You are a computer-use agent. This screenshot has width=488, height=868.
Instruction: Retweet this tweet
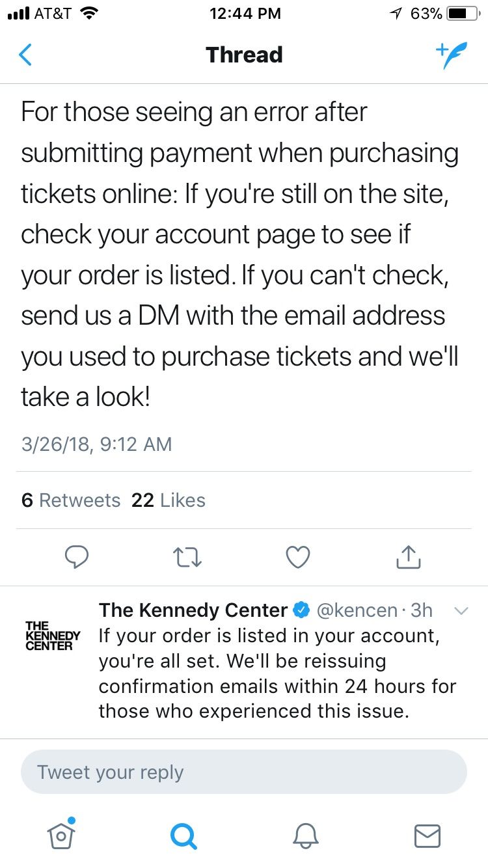(188, 556)
